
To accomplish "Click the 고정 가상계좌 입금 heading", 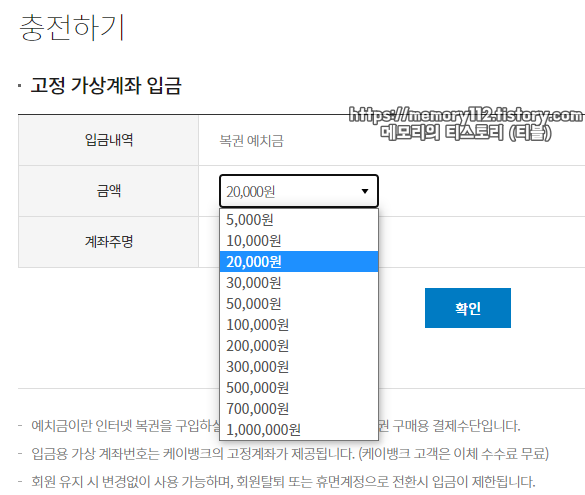I will coord(106,85).
